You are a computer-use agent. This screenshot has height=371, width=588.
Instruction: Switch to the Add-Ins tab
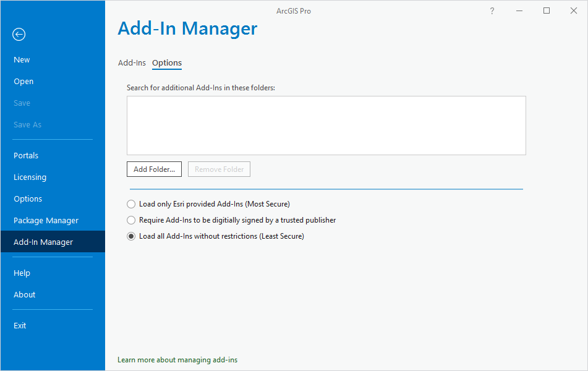coord(132,62)
